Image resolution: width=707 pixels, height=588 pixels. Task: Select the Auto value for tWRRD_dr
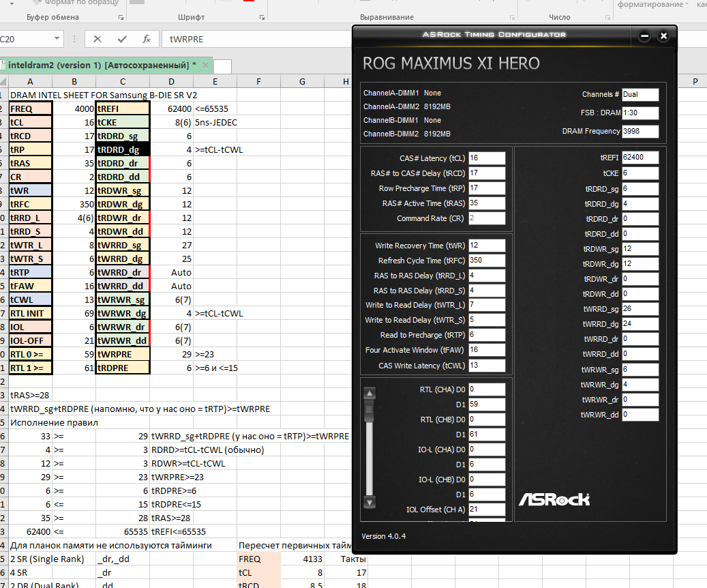coord(171,273)
